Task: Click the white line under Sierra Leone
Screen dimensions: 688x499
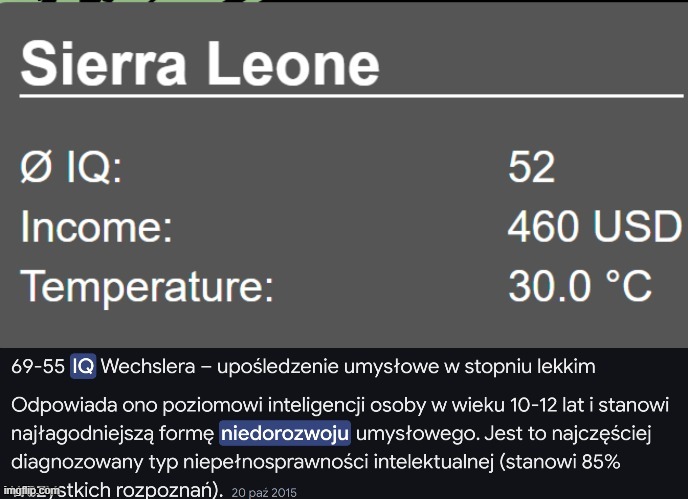Action: click(x=350, y=96)
